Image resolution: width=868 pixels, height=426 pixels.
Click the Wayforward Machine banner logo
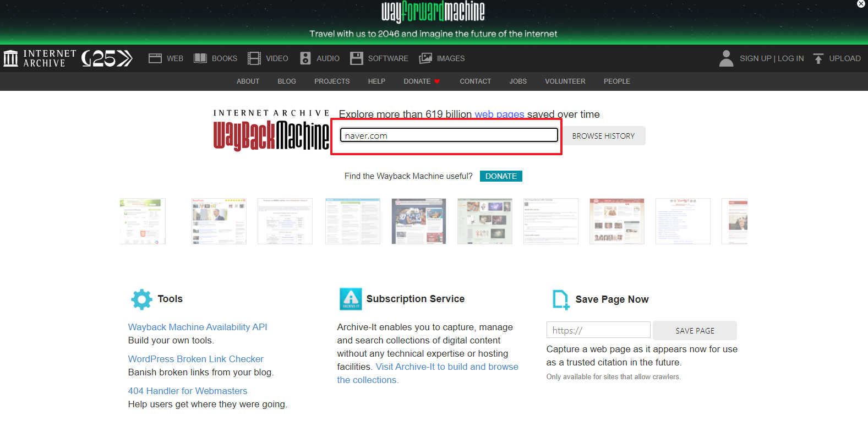point(433,12)
